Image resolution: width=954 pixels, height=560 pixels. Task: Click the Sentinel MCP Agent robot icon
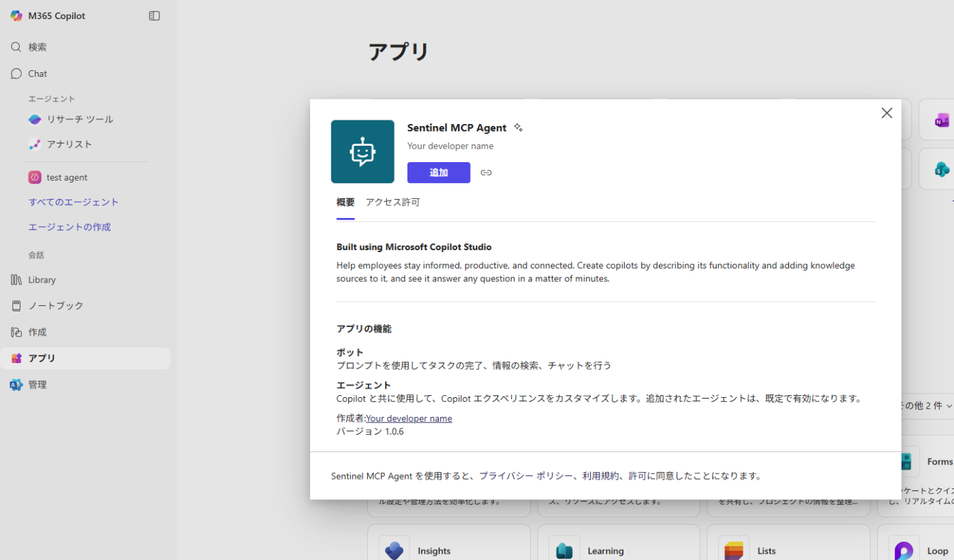point(363,152)
